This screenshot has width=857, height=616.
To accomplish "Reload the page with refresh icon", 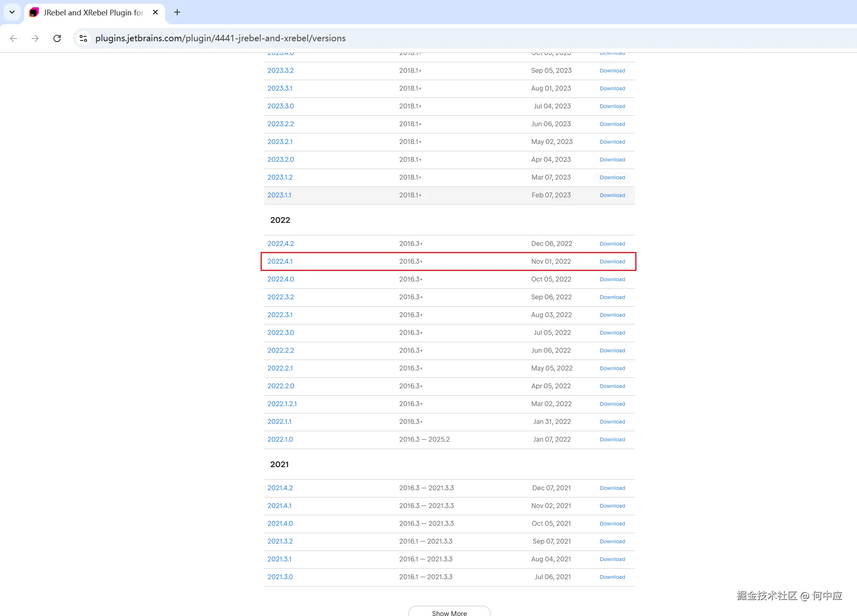I will (57, 38).
